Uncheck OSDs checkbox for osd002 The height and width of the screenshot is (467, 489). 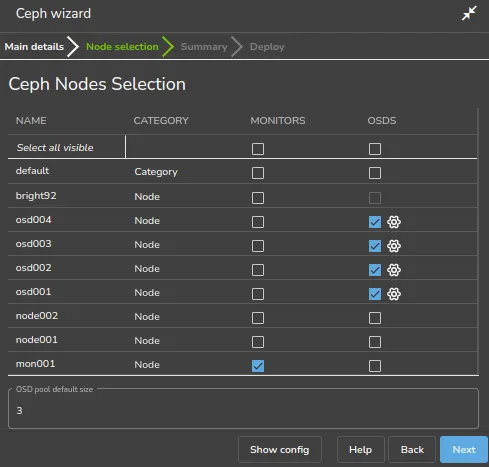click(375, 270)
